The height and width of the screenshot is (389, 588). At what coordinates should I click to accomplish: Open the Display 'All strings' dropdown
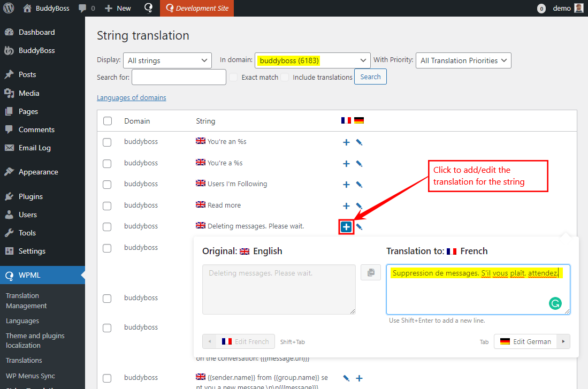tap(167, 60)
